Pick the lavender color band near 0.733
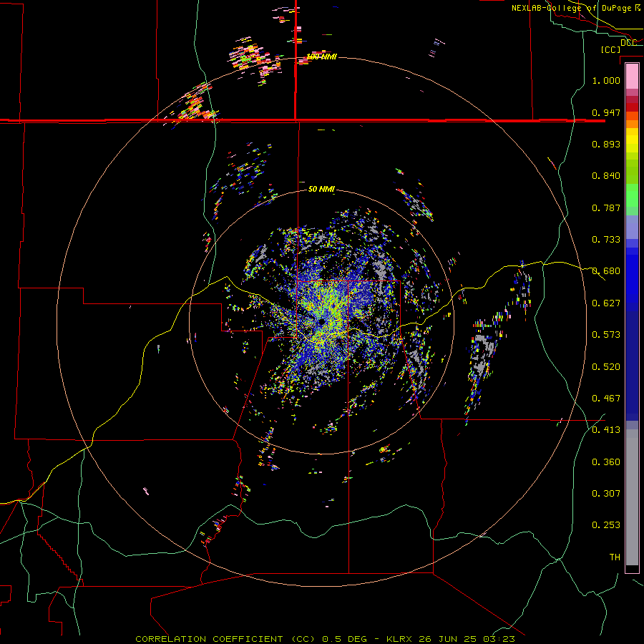This screenshot has height=644, width=644. pyautogui.click(x=632, y=228)
